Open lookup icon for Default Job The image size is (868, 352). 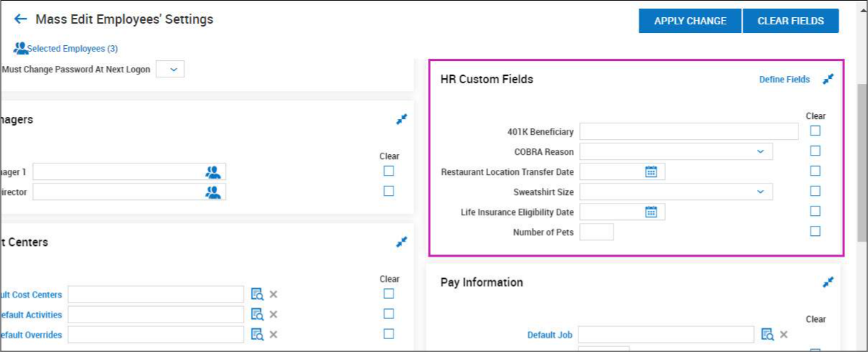click(768, 334)
